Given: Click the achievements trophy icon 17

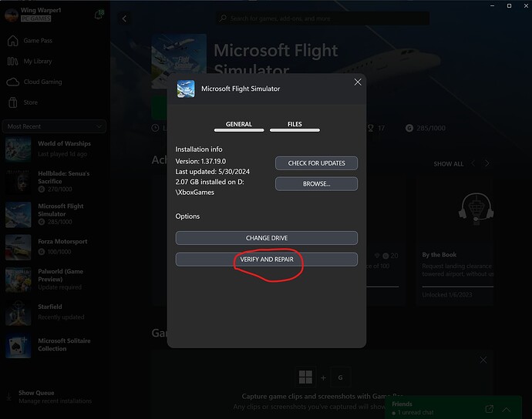Looking at the screenshot, I should 371,128.
